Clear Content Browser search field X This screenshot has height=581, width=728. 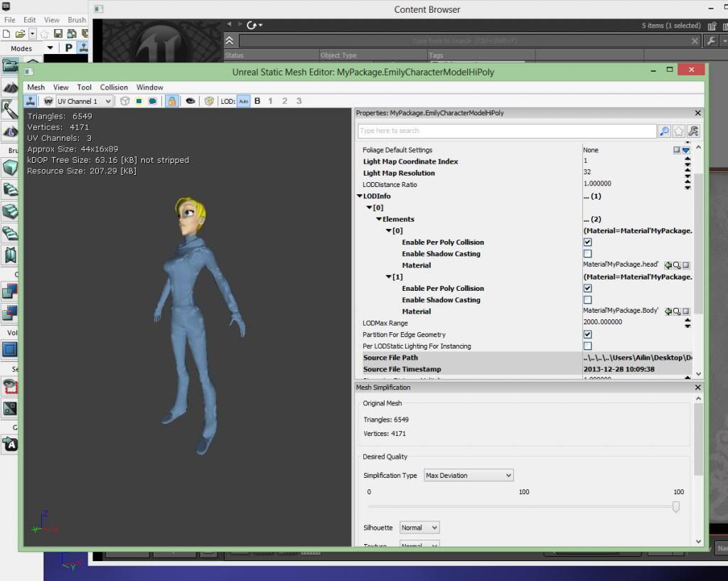click(x=695, y=41)
